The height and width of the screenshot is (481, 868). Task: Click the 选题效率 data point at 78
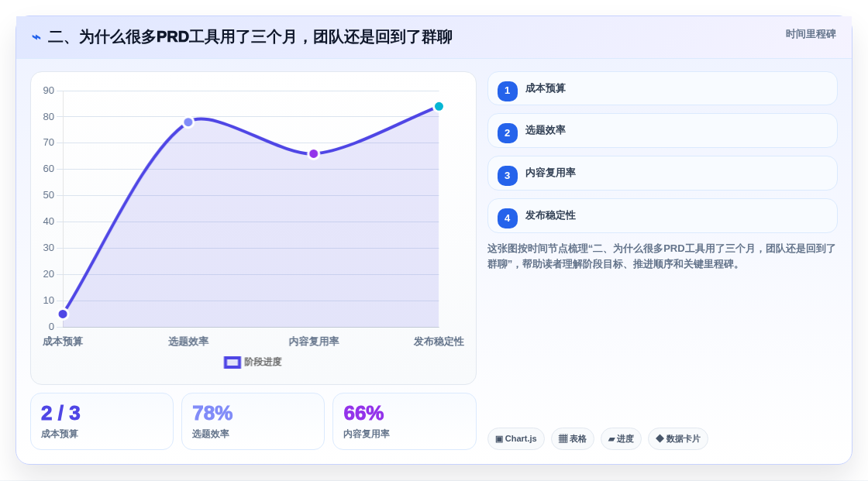188,122
